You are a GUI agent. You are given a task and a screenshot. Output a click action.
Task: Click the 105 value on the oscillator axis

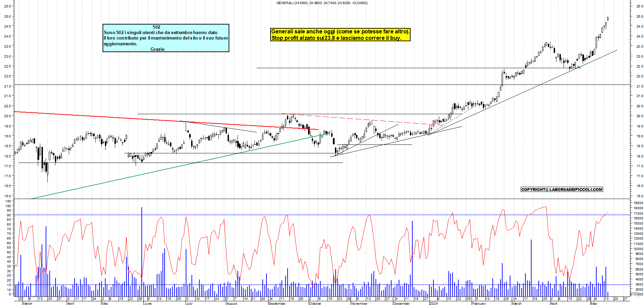[7, 201]
